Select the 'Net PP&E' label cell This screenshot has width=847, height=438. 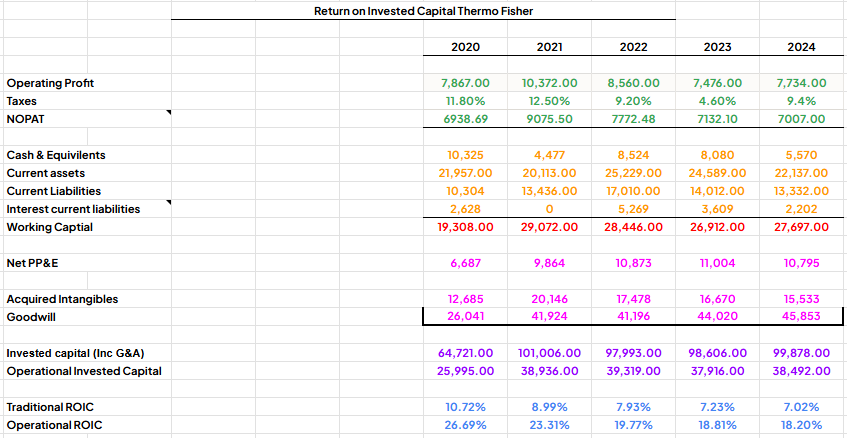click(30, 263)
